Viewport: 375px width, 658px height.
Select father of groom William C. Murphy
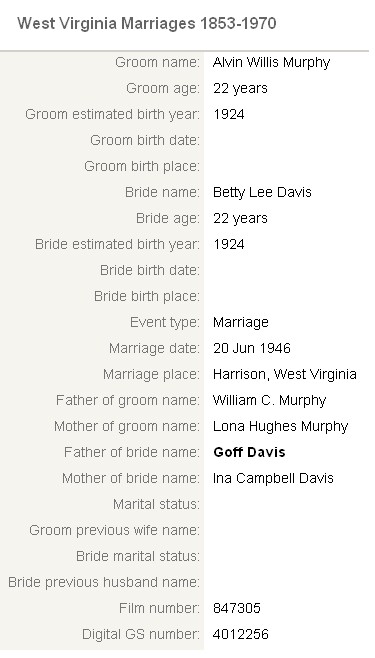coord(269,400)
